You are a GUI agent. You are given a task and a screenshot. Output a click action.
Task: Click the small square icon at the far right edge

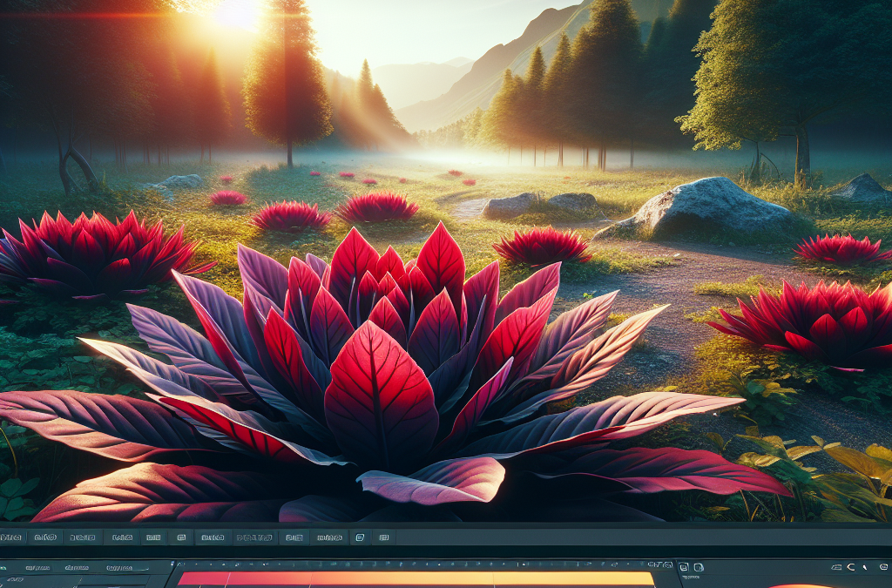tap(883, 566)
